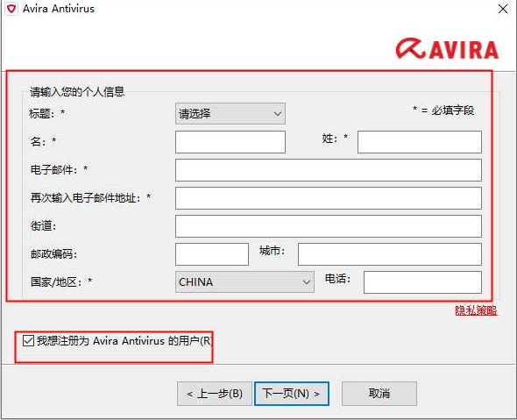This screenshot has height=420, width=517.
Task: Click the 邮政编码 postal code field
Action: point(212,254)
